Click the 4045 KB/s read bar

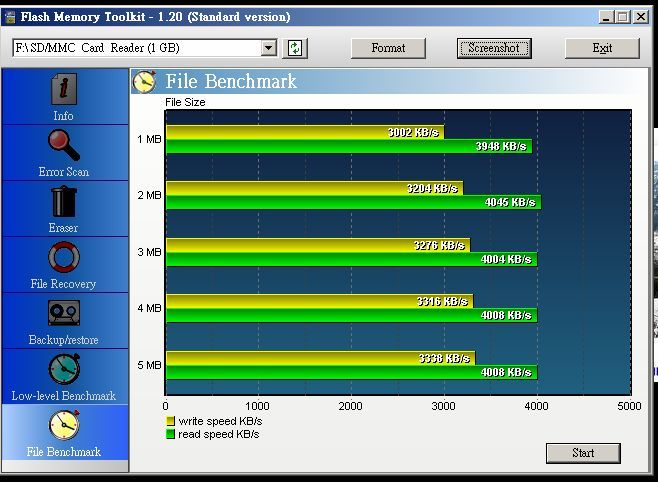point(354,202)
